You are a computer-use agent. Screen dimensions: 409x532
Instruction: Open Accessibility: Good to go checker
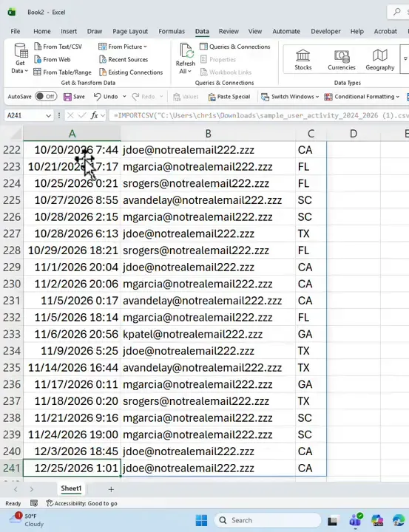click(x=81, y=503)
